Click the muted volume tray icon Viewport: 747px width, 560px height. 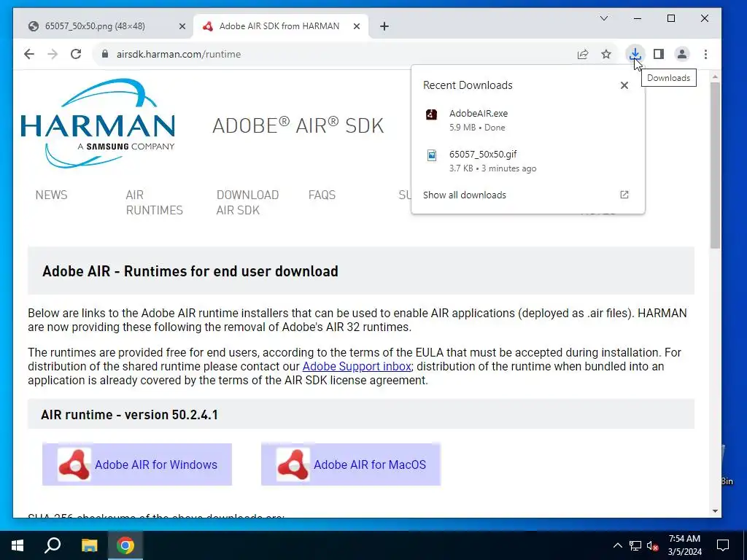point(652,545)
